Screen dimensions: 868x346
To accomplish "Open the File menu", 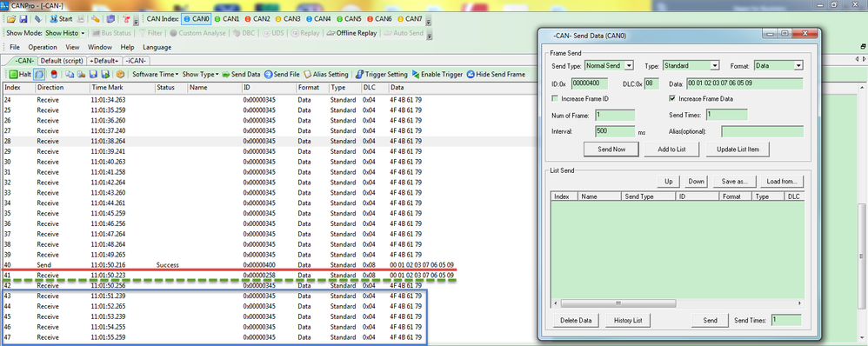I will (15, 48).
